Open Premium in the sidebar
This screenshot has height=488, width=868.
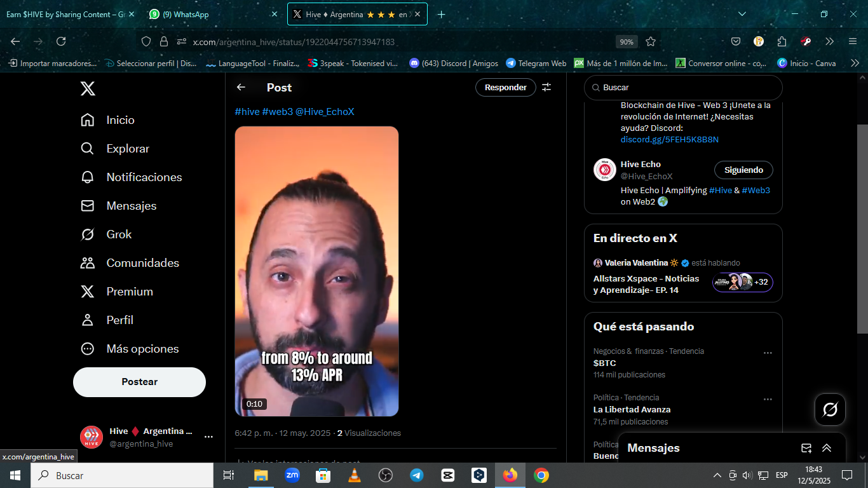tap(117, 292)
